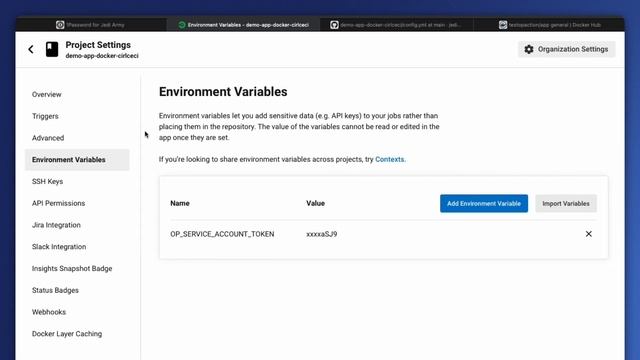Select the Environment Variables browser tab

(x=243, y=25)
